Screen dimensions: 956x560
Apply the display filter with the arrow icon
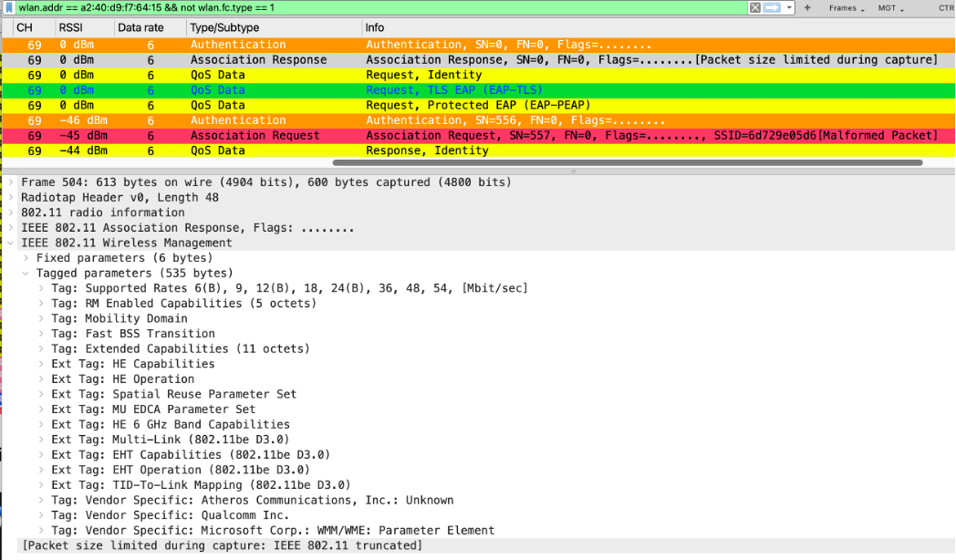pos(771,7)
